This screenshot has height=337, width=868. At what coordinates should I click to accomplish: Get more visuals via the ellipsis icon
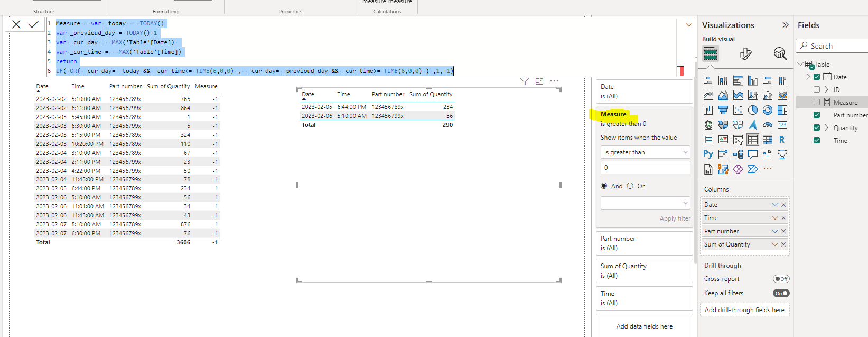768,169
